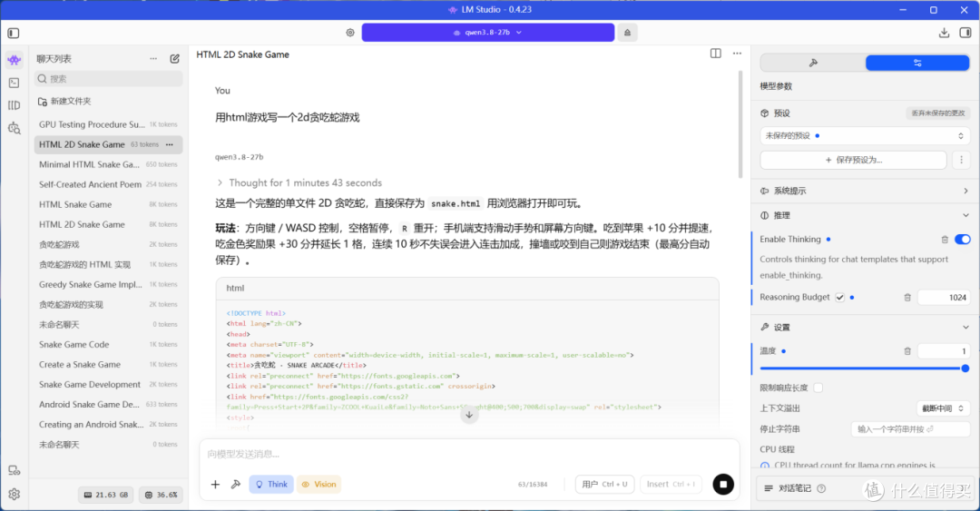980x511 pixels.
Task: Open the Discover model search icon
Action: point(14,128)
